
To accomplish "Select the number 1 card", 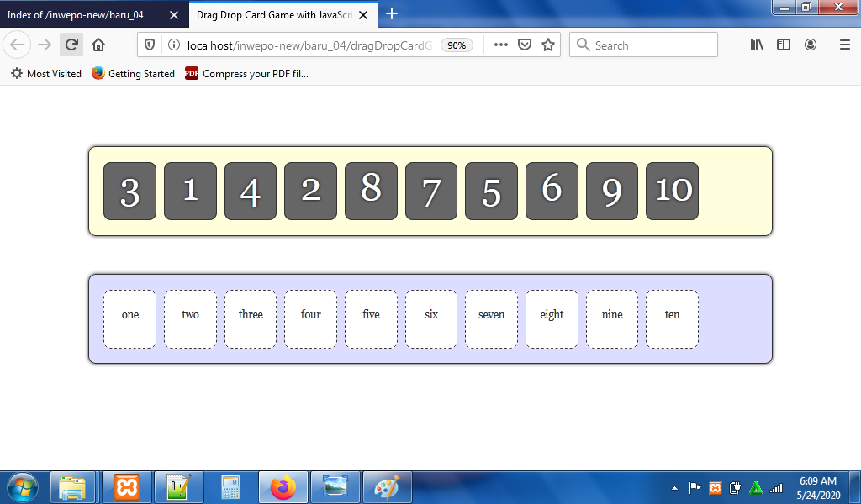I will [x=190, y=191].
